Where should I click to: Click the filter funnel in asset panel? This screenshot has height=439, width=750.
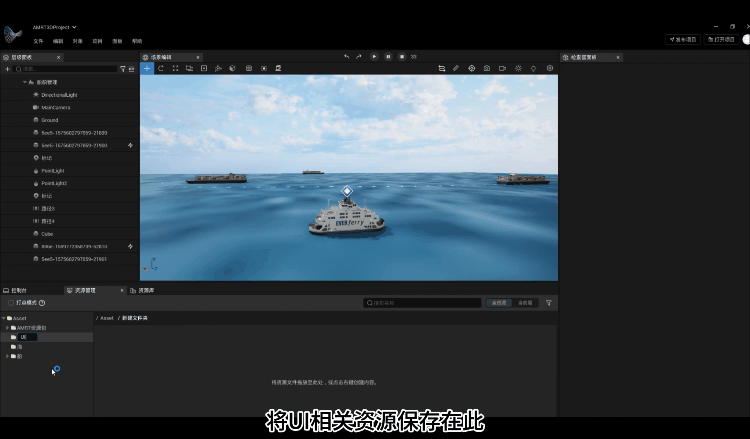coord(549,303)
